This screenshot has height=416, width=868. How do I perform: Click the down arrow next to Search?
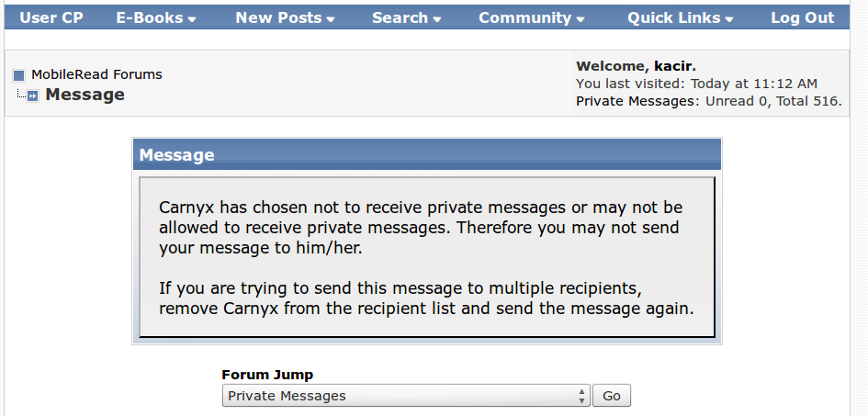tap(437, 19)
